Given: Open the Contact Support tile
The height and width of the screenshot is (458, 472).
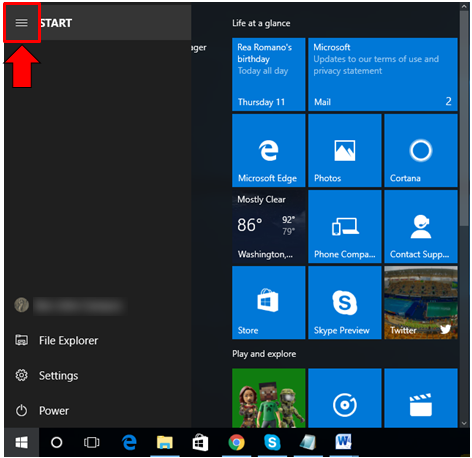Looking at the screenshot, I should (x=421, y=226).
